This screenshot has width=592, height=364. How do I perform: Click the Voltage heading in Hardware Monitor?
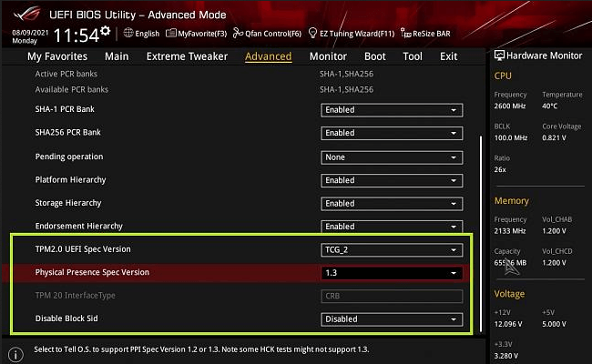[509, 294]
